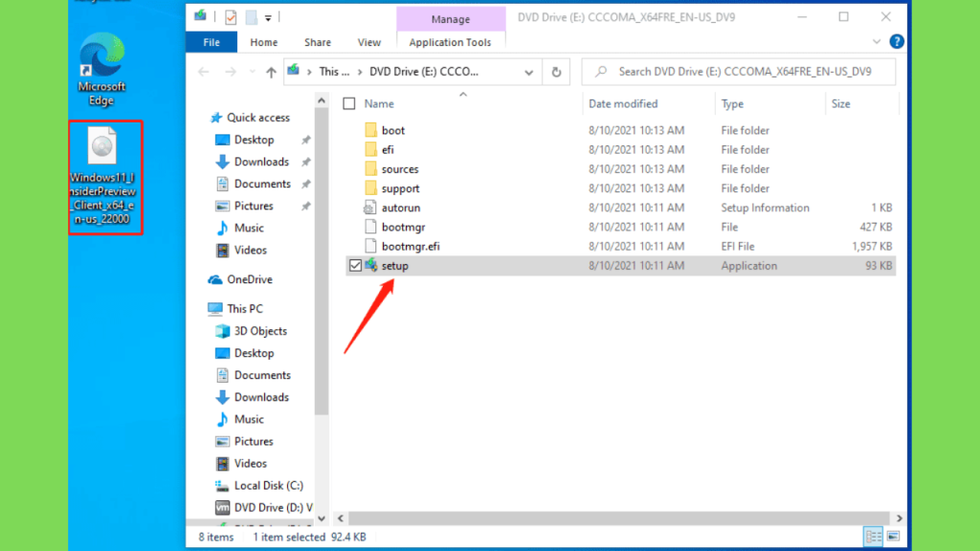The width and height of the screenshot is (980, 551).
Task: Go up one folder level
Action: 271,72
